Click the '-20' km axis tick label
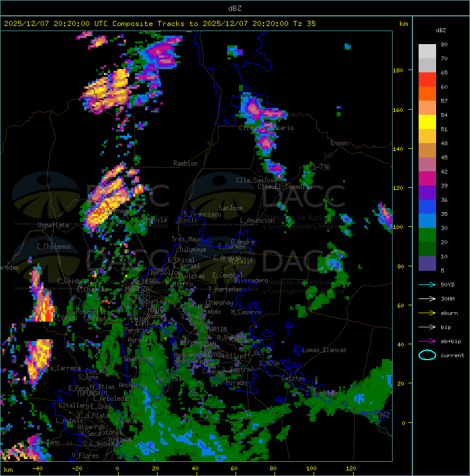The height and width of the screenshot is (476, 470). (77, 469)
